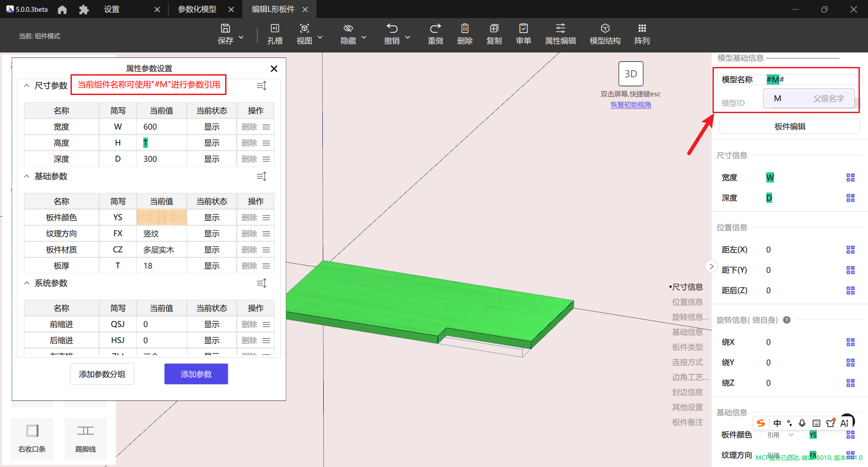Screen dimensions: 868x467
Task: Click the 添加参数分组 button
Action: point(102,374)
